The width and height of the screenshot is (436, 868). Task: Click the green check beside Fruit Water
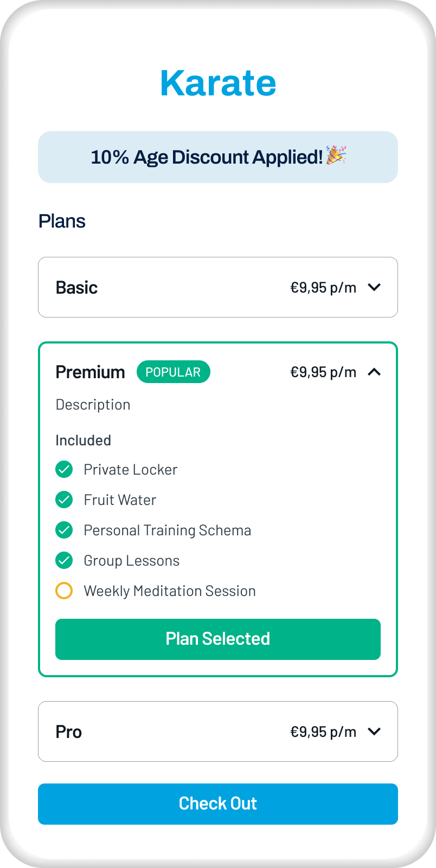coord(64,500)
